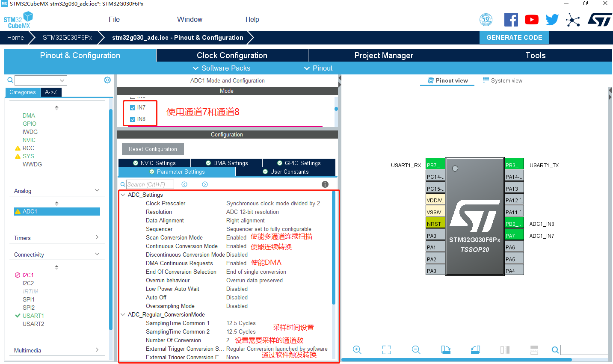Switch to System view

tap(503, 80)
